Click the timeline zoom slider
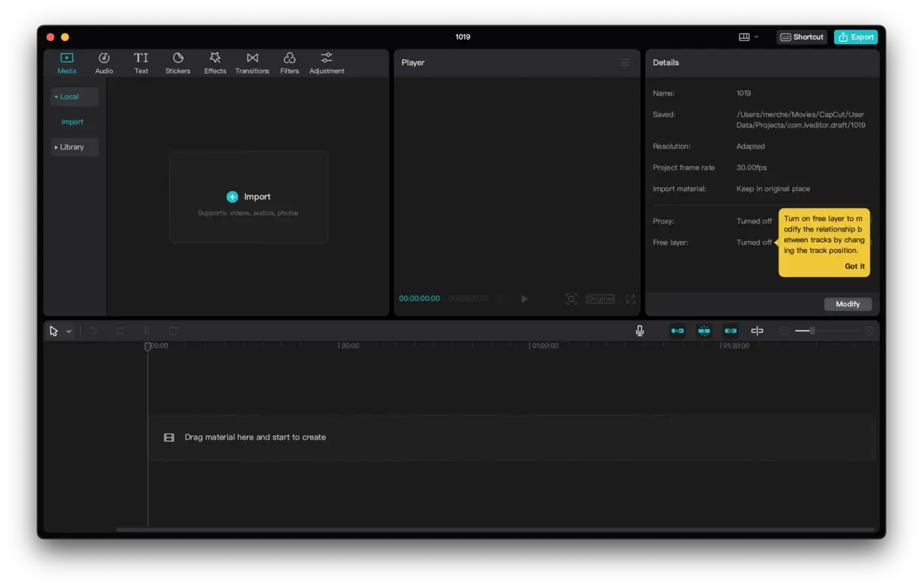This screenshot has height=588, width=923. click(x=827, y=331)
